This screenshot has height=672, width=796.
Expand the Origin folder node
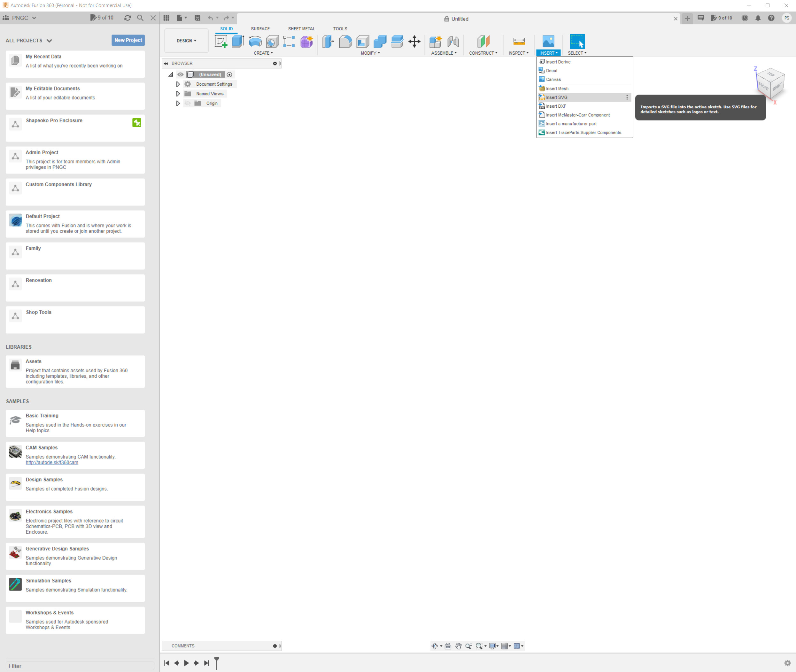pyautogui.click(x=177, y=103)
